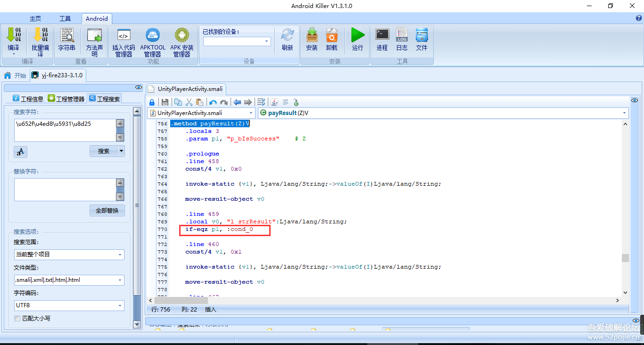
Task: Click into the 替换字符 replace text field
Action: [x=65, y=189]
